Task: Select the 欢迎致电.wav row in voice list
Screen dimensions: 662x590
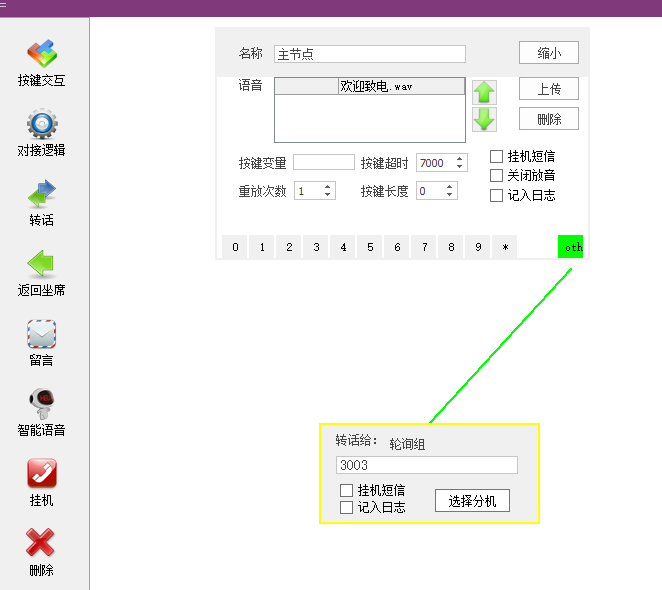Action: coord(370,86)
